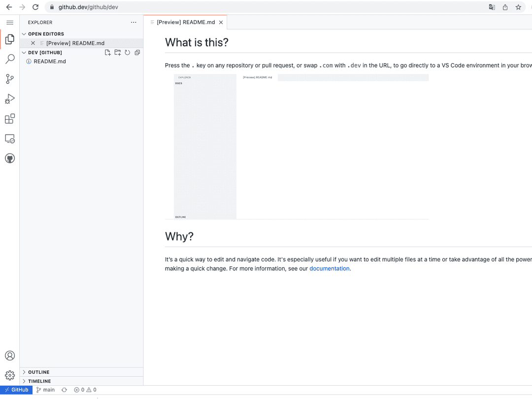Open the Extensions view
The height and width of the screenshot is (399, 532).
pos(9,118)
